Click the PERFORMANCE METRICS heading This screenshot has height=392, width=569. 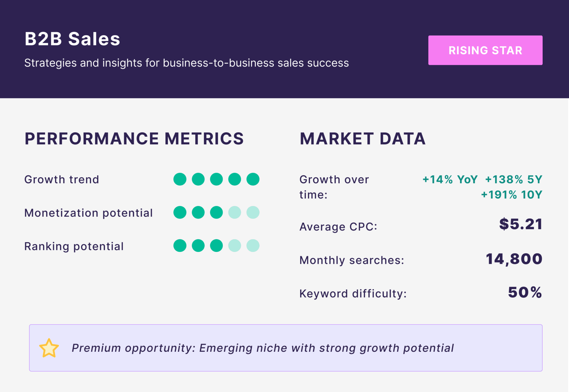coord(134,139)
